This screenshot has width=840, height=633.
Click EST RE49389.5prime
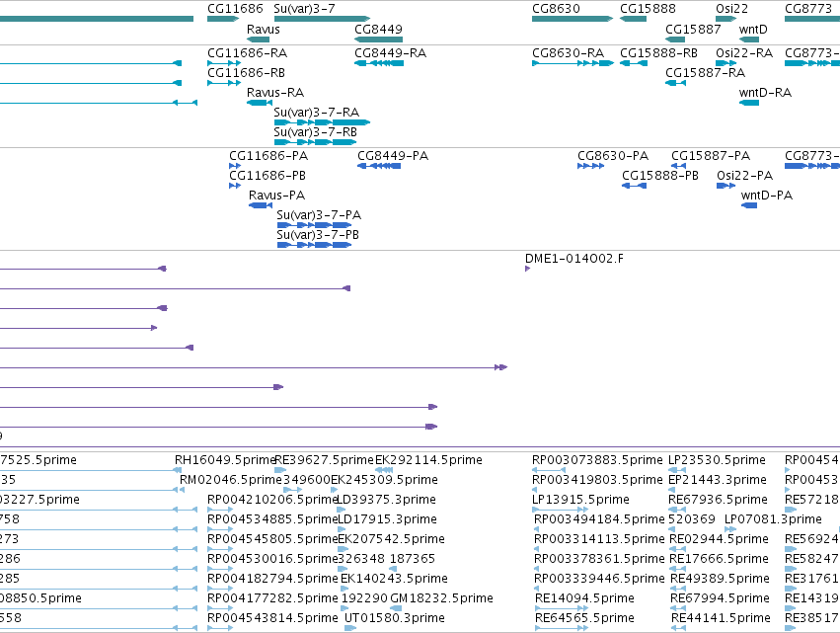[721, 579]
